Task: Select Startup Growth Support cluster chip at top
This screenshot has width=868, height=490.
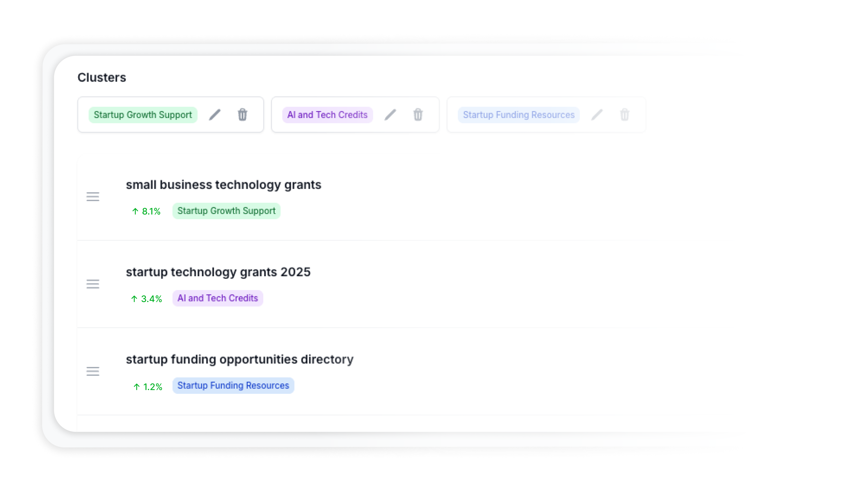Action: click(x=143, y=115)
